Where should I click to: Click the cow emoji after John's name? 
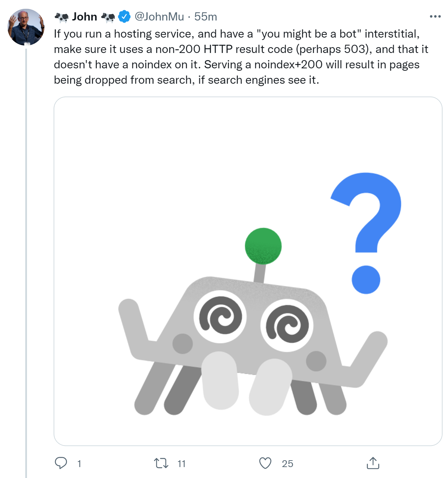pos(108,16)
